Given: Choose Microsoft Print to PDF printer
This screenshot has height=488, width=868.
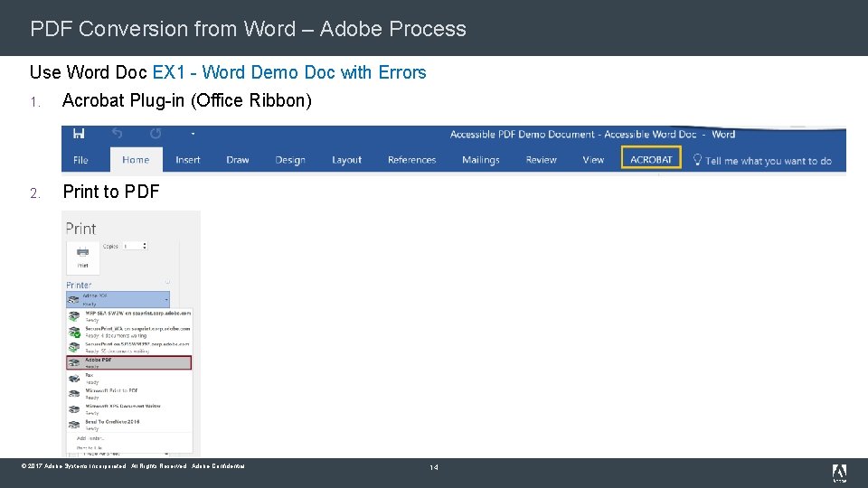Looking at the screenshot, I should (x=129, y=394).
